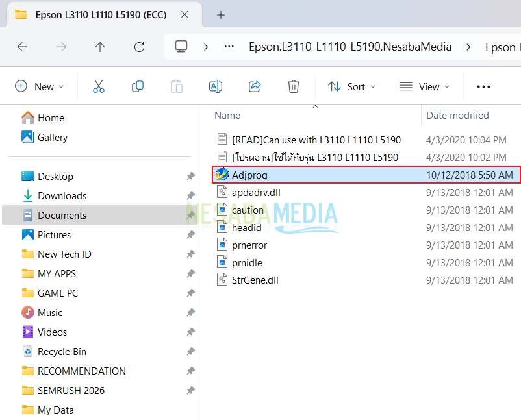Go up one folder level

[x=100, y=47]
